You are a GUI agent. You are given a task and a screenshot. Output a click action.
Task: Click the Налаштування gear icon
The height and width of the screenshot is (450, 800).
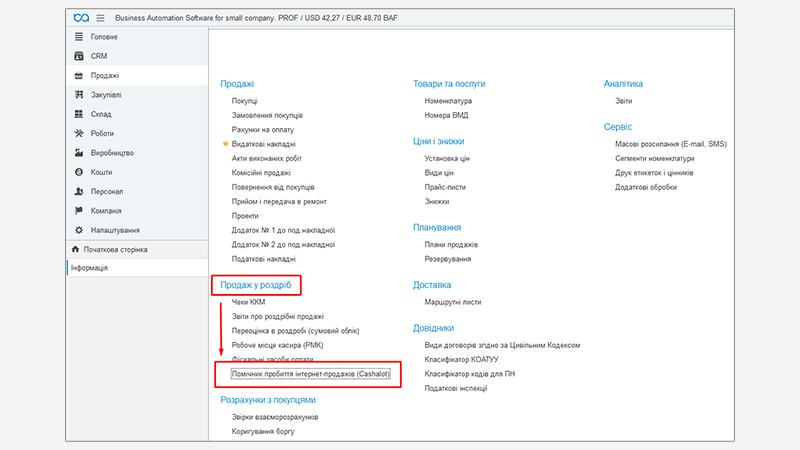click(80, 230)
